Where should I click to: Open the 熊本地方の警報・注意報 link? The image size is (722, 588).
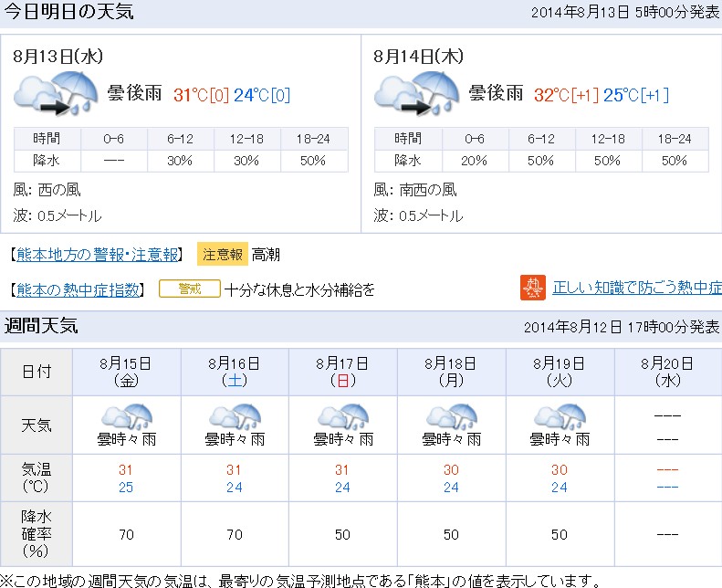pos(98,254)
